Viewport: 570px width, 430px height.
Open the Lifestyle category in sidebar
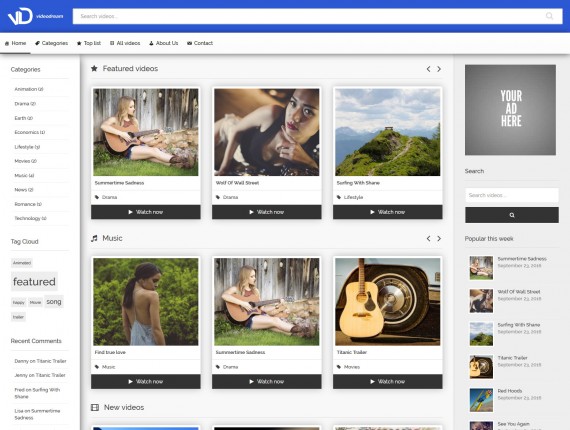(x=27, y=147)
